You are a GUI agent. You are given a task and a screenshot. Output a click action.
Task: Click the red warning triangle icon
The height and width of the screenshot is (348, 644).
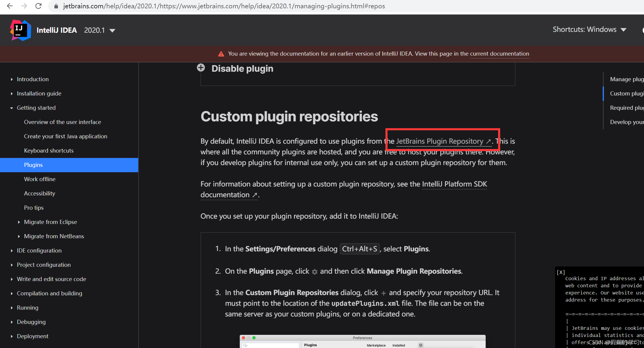(x=221, y=54)
